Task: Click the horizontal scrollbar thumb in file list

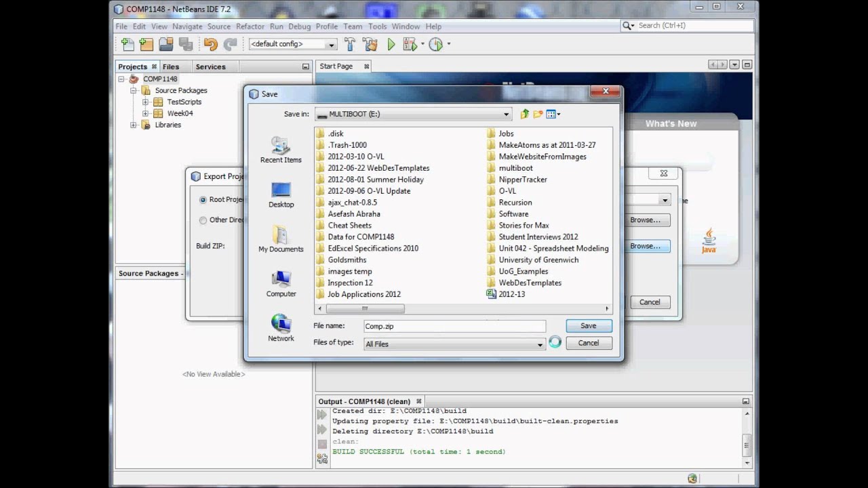Action: pos(365,308)
